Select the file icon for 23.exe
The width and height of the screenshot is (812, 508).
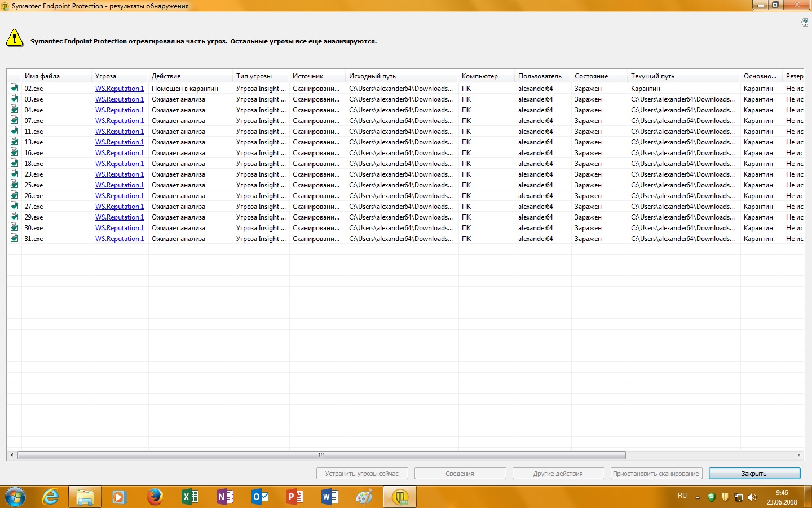(14, 174)
